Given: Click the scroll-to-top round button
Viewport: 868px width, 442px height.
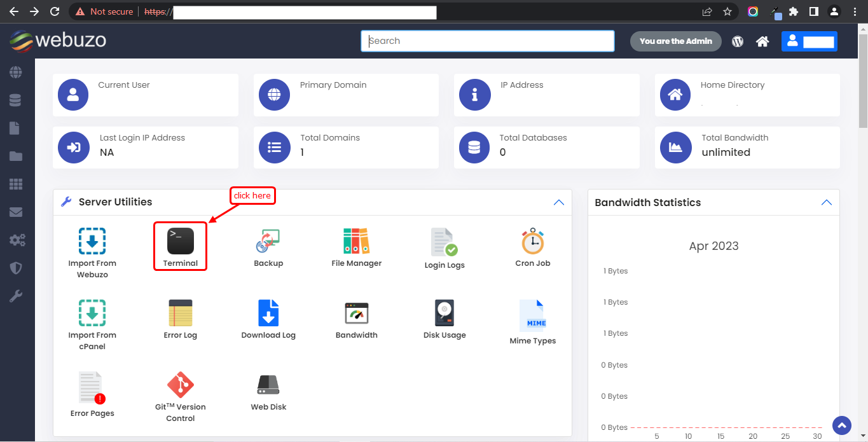Looking at the screenshot, I should 842,425.
